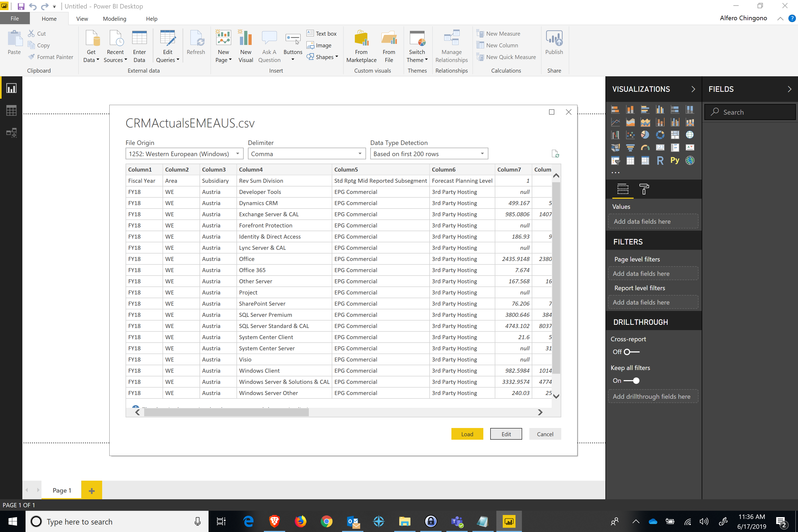This screenshot has height=532, width=798.
Task: Switch to the Model relationships view
Action: [11, 132]
